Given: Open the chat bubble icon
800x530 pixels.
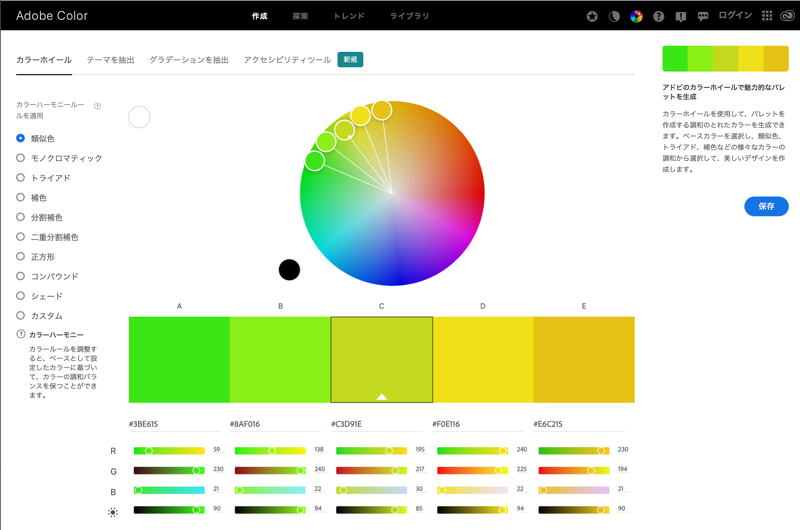Looking at the screenshot, I should [703, 17].
